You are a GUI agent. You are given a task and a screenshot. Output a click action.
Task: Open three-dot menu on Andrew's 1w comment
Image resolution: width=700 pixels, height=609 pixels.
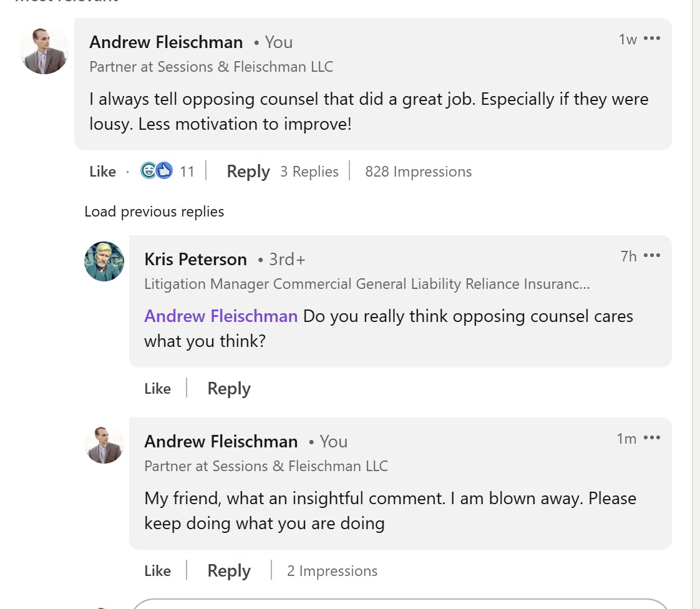[x=652, y=39]
